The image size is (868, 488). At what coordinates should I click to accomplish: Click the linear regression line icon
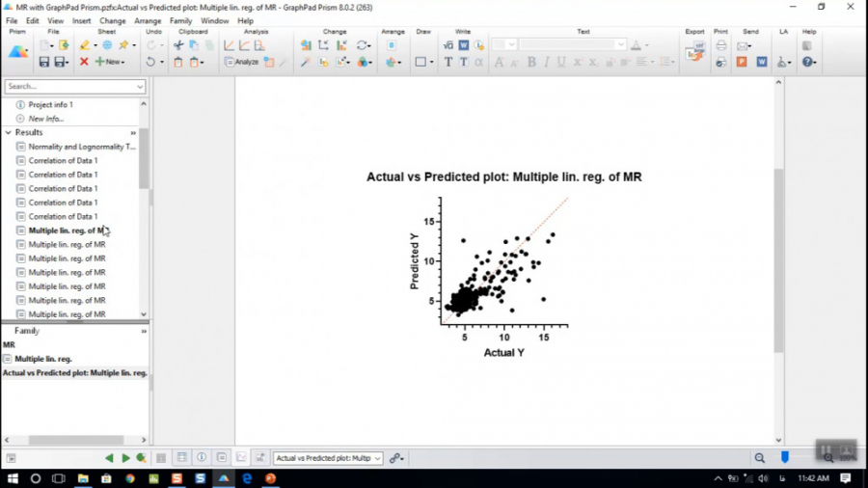pos(229,45)
